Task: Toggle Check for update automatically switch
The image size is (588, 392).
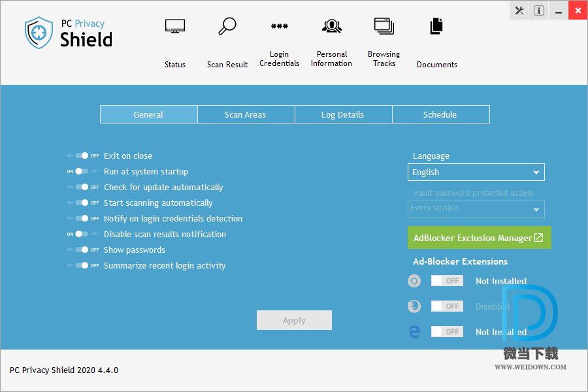Action: 82,188
